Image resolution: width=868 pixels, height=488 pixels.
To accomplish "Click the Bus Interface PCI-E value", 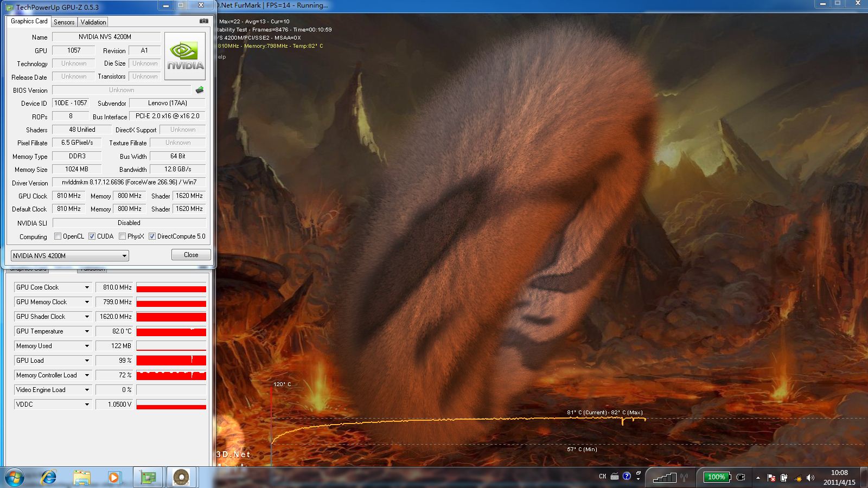I will click(x=168, y=116).
